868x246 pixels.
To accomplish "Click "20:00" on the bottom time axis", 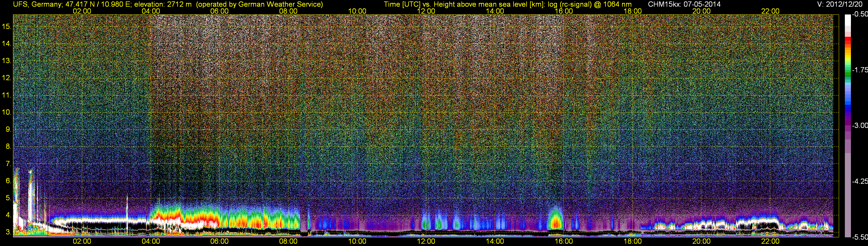I will click(x=702, y=241).
